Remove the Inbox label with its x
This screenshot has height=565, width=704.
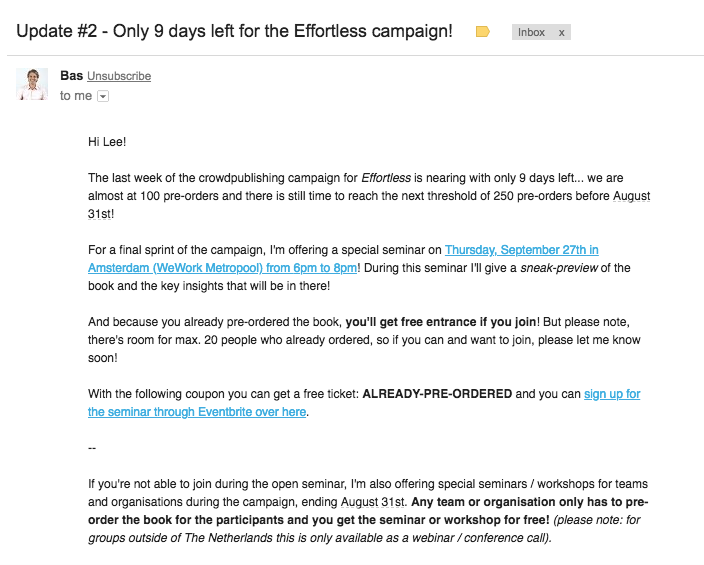(x=562, y=32)
